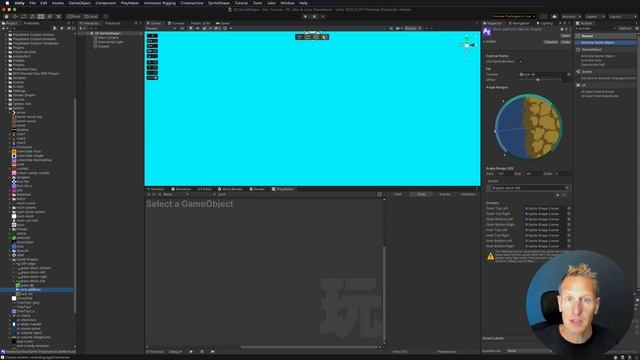Open the Outer Top Left corner picker

click(569, 208)
